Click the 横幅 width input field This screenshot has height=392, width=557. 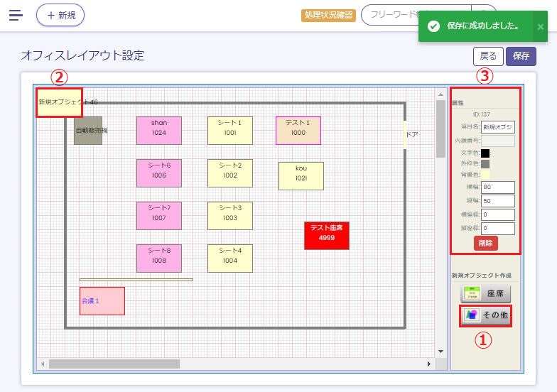click(x=497, y=187)
